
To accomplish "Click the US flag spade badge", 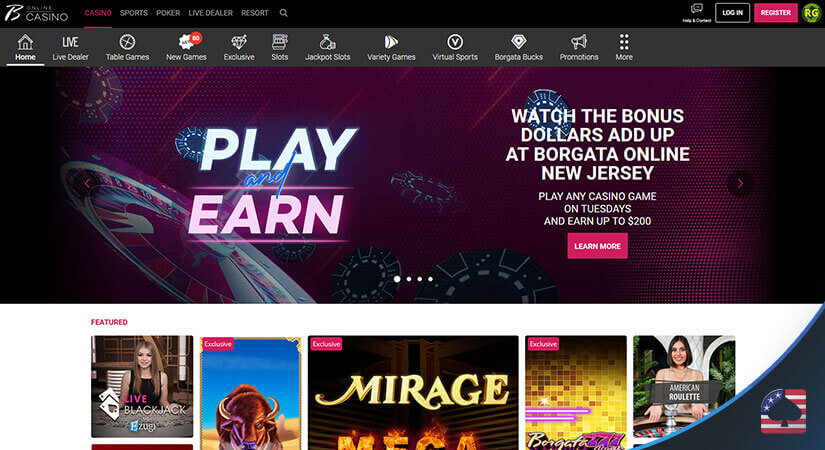I will (x=783, y=411).
